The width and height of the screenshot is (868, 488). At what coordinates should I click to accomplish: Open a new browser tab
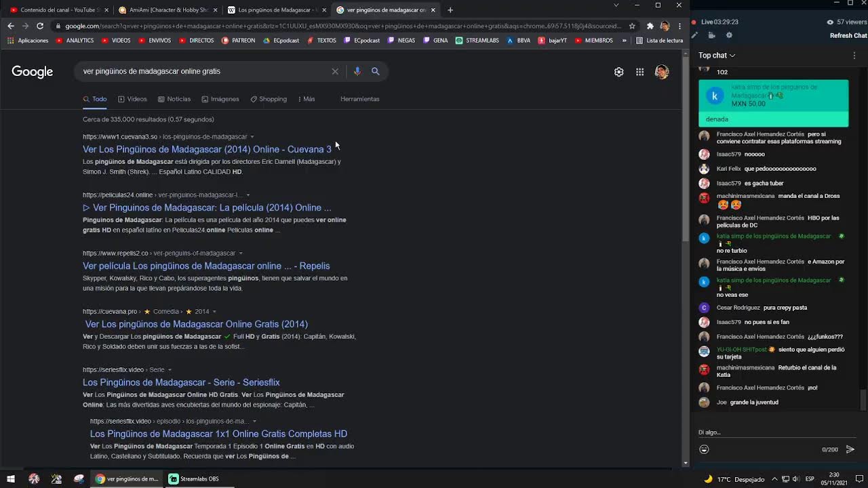coord(450,9)
